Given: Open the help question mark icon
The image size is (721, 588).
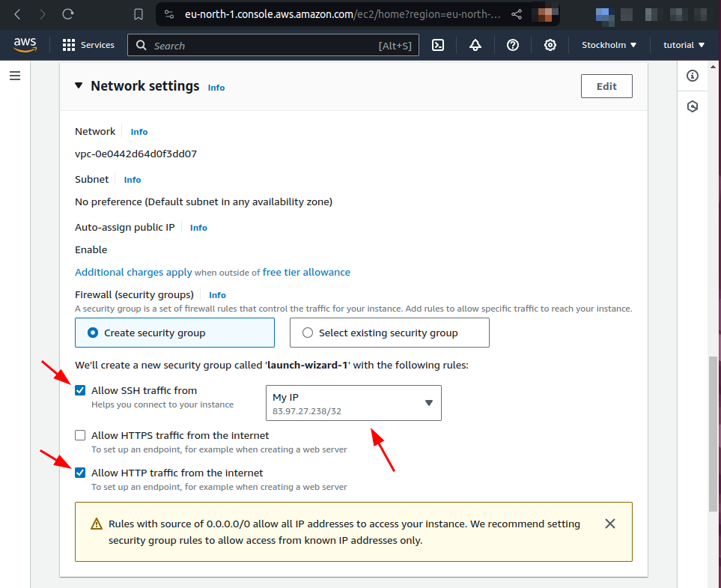Looking at the screenshot, I should [x=513, y=45].
